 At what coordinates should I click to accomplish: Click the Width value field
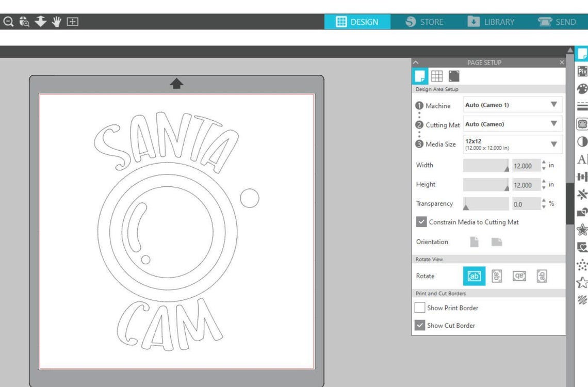[x=526, y=166]
